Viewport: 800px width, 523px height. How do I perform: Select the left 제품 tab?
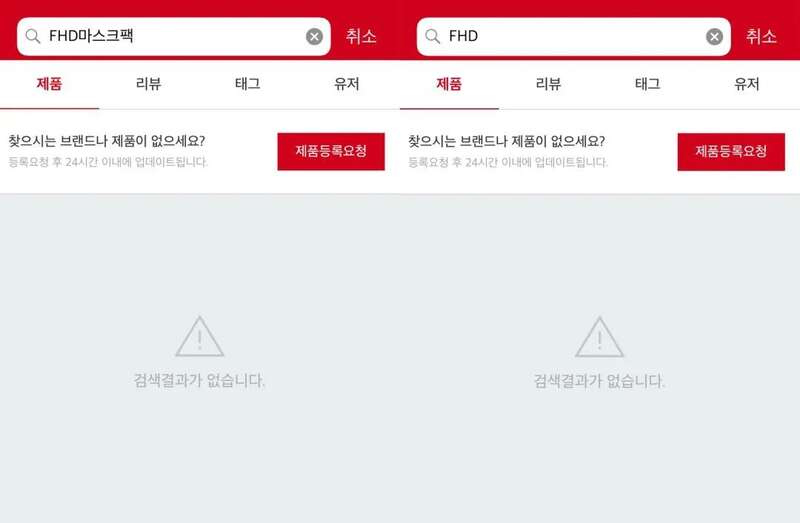[x=49, y=84]
